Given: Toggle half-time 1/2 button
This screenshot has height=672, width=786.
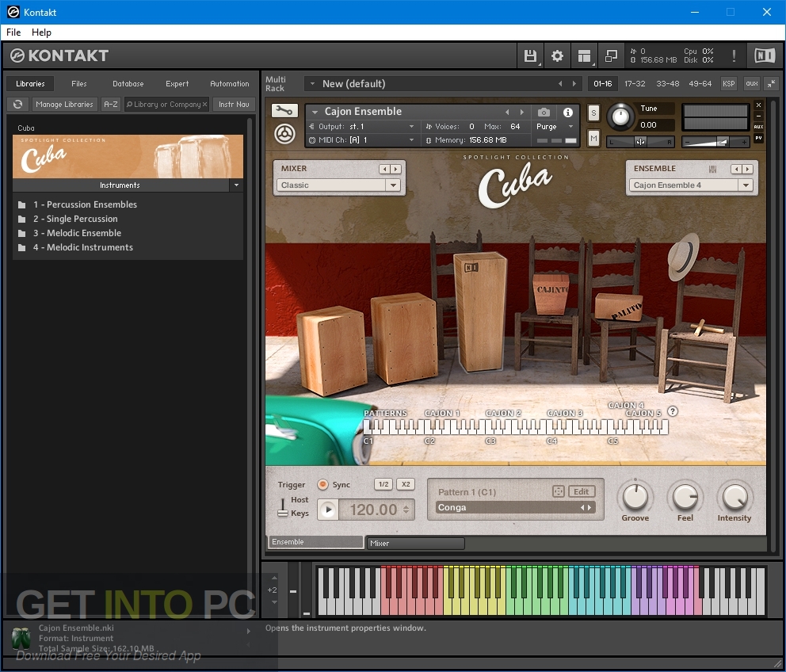Looking at the screenshot, I should coord(383,484).
